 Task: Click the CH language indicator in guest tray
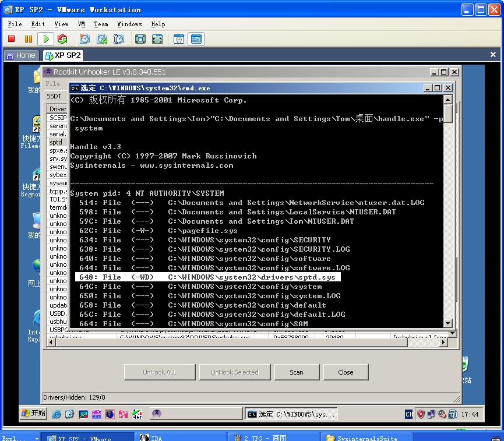pos(409,414)
